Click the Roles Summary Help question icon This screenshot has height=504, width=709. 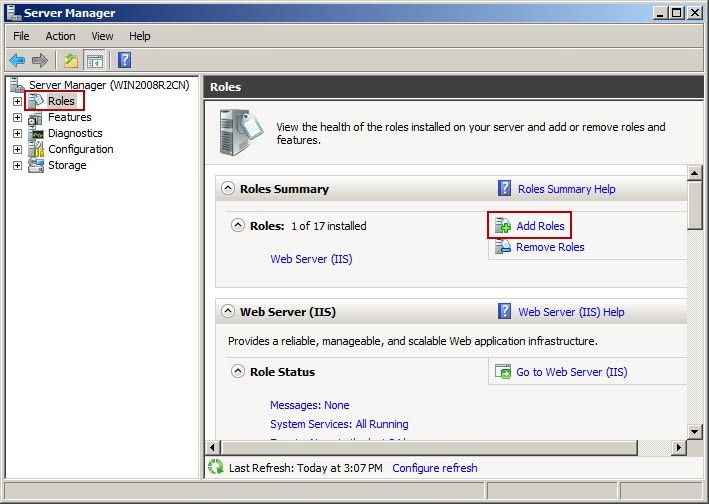pyautogui.click(x=504, y=188)
